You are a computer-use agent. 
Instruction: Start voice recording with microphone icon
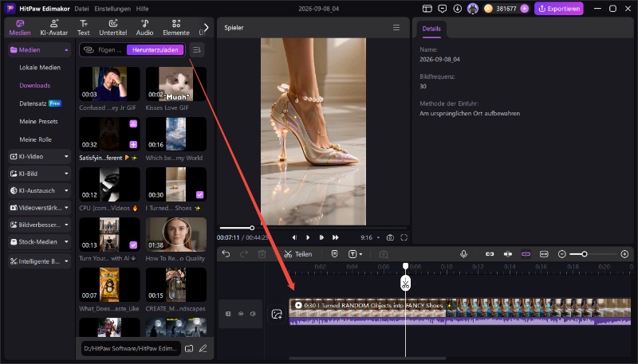coord(463,254)
